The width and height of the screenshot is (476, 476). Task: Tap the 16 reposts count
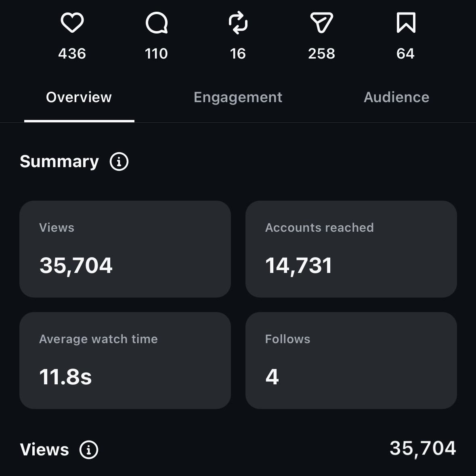point(238,54)
